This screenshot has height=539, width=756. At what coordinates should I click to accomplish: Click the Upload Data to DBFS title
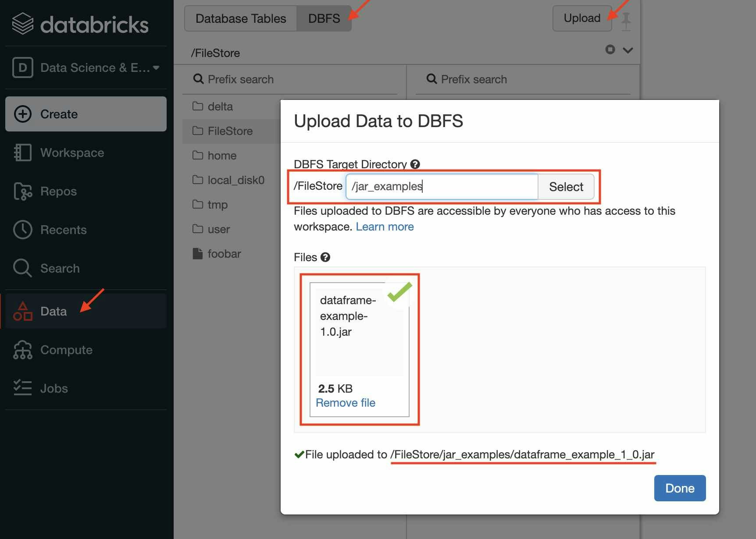point(378,121)
